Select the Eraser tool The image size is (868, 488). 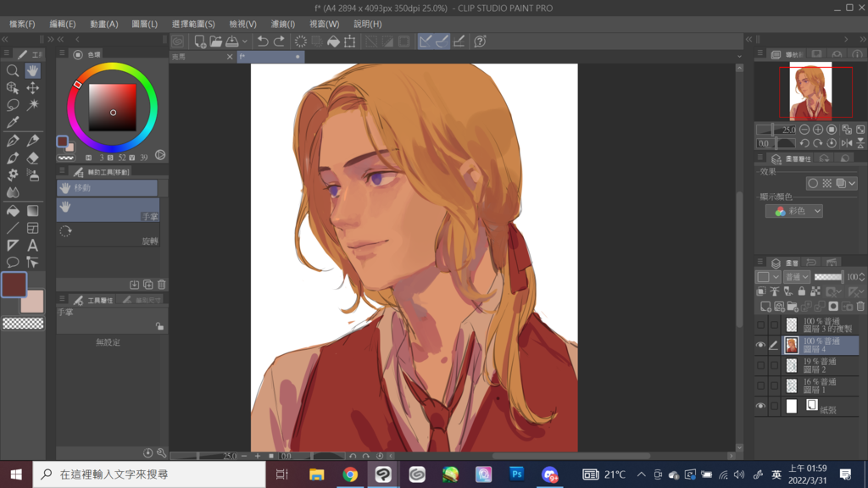(33, 158)
